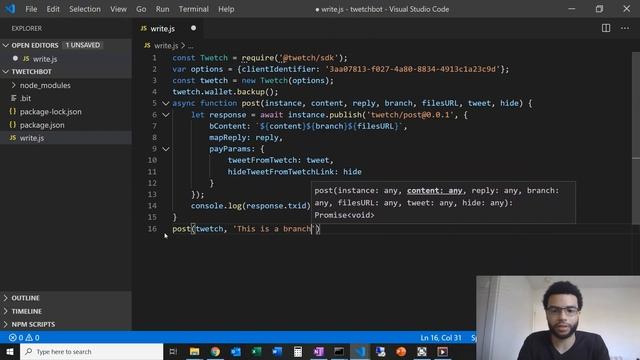Open the orange round app on the taskbar

401,351
